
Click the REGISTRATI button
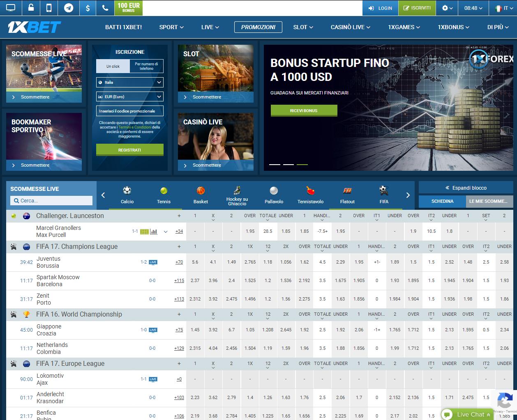[130, 150]
